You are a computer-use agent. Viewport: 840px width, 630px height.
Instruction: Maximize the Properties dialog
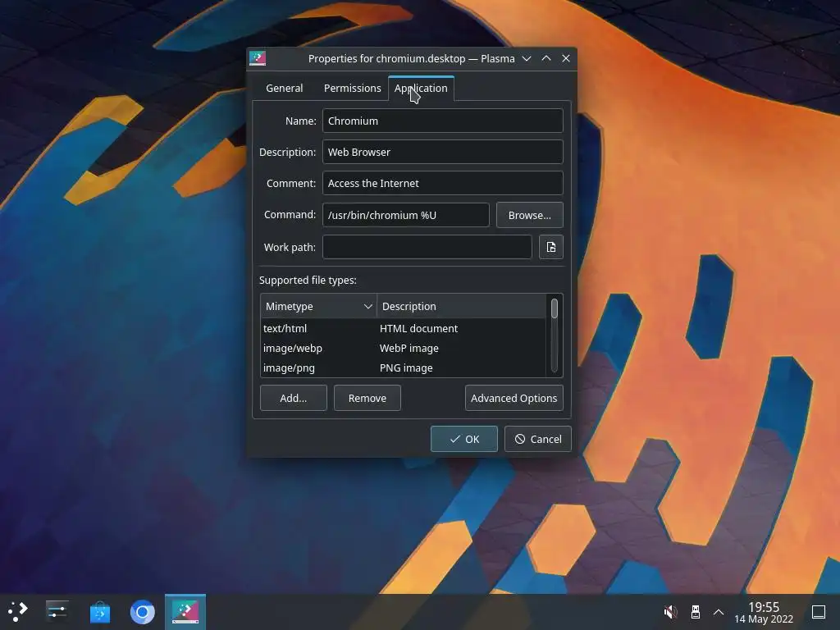tap(546, 58)
